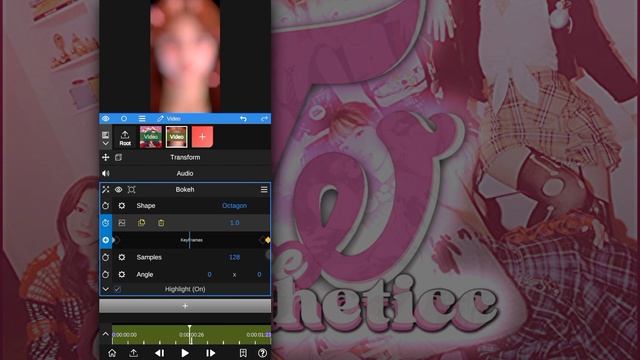Toggle keyframe stopwatch for Shape
Image resolution: width=640 pixels, height=360 pixels.
pyautogui.click(x=106, y=206)
